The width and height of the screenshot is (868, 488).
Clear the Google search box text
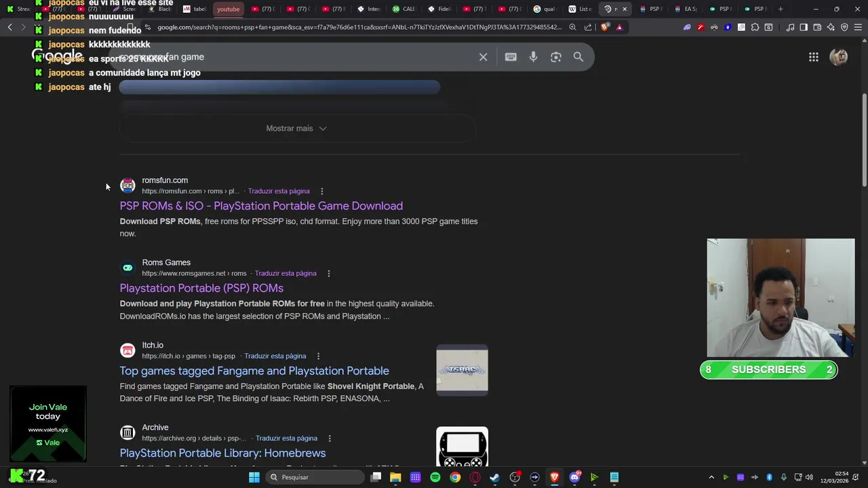click(x=483, y=57)
